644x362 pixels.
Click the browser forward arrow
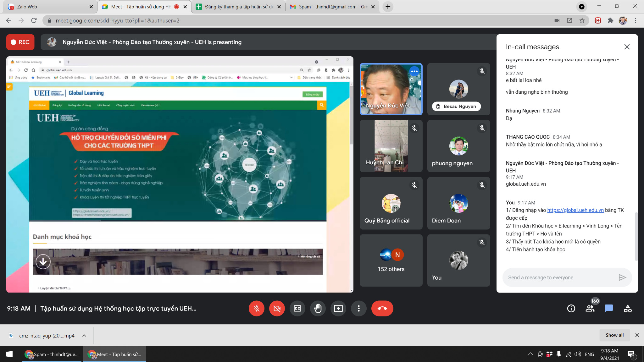pyautogui.click(x=21, y=20)
